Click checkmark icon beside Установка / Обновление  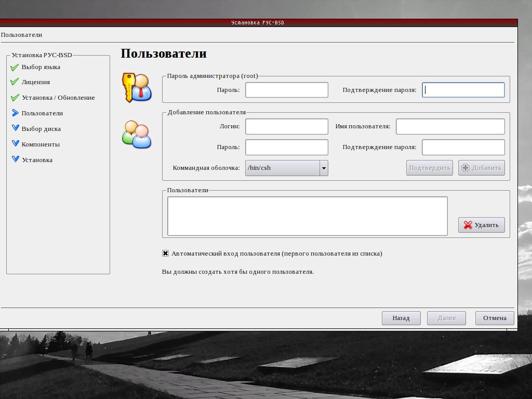(15, 98)
